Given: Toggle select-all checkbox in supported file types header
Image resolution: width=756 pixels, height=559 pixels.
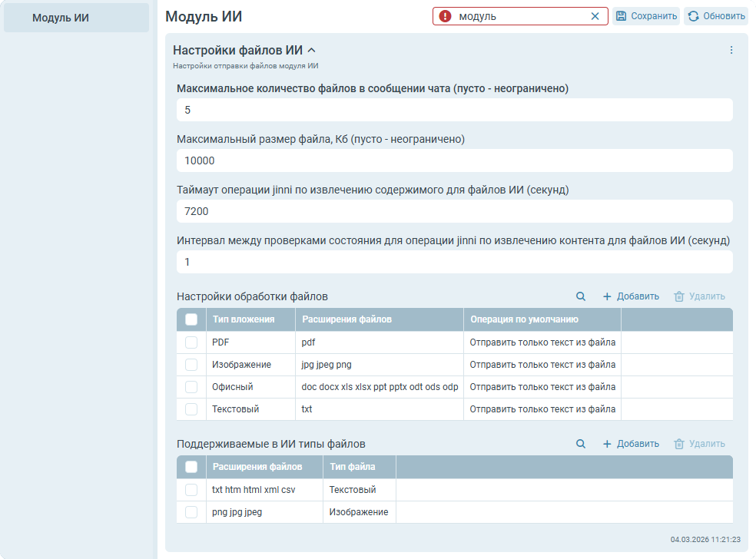Looking at the screenshot, I should tap(191, 467).
